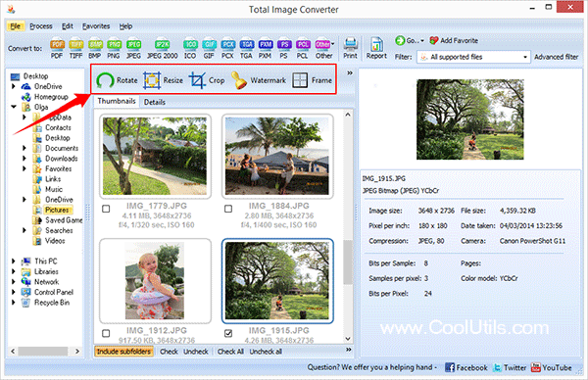
Task: Click the PNG format icon
Action: click(114, 49)
